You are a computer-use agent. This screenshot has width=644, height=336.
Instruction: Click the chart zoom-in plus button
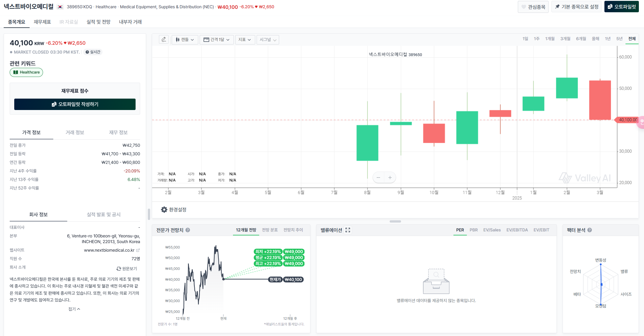click(x=390, y=178)
